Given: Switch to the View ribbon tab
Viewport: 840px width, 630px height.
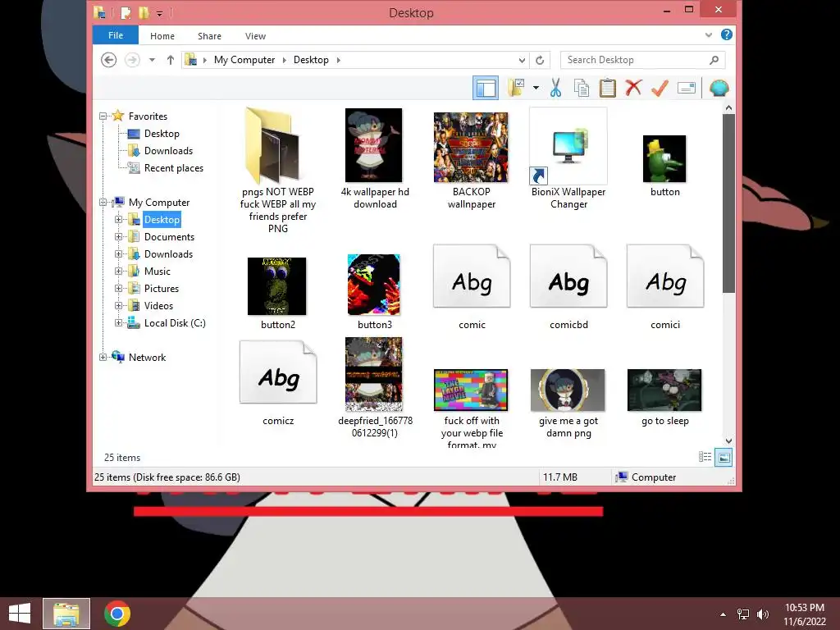Looking at the screenshot, I should (256, 36).
